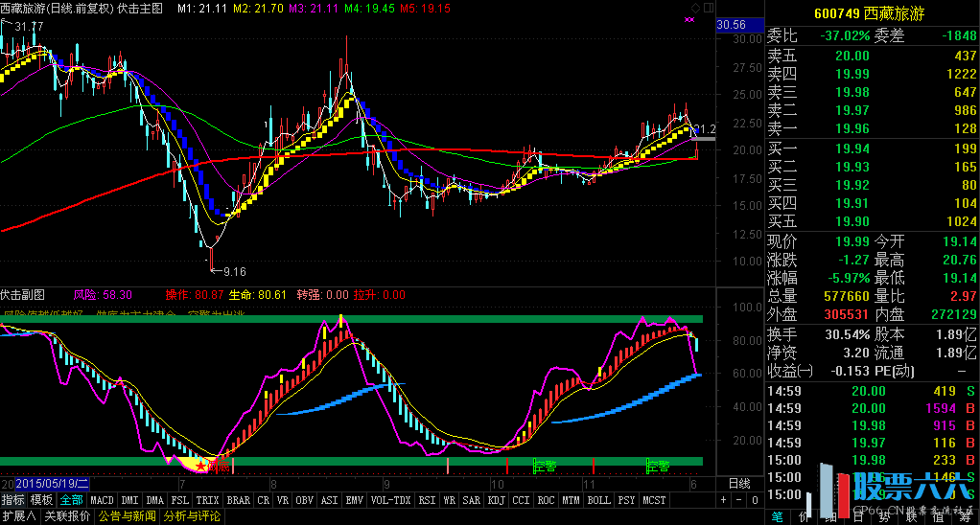Click the 风险: 58.30 indicator value
The image size is (980, 525).
(103, 295)
